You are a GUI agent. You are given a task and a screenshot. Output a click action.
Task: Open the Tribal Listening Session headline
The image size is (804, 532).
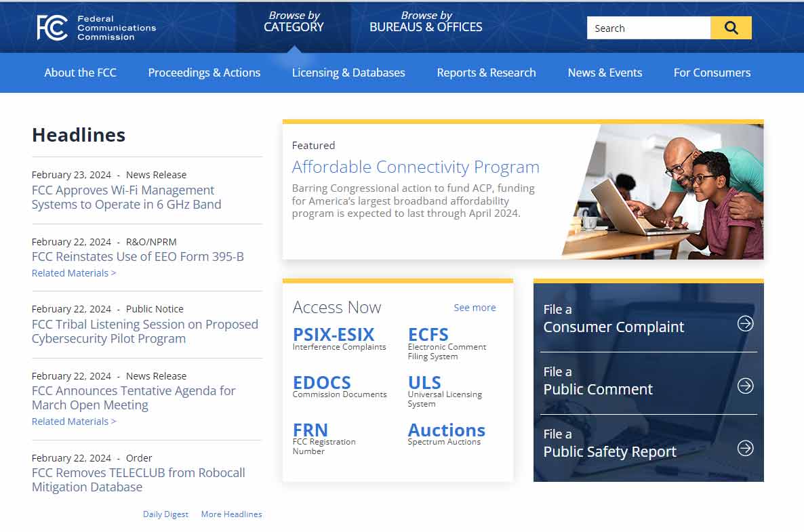click(x=145, y=331)
